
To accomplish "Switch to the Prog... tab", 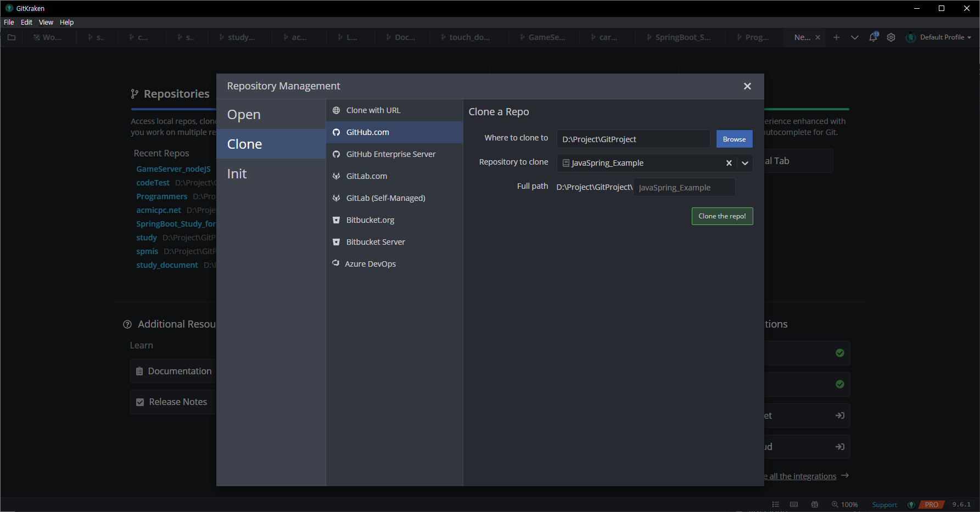I will point(753,37).
